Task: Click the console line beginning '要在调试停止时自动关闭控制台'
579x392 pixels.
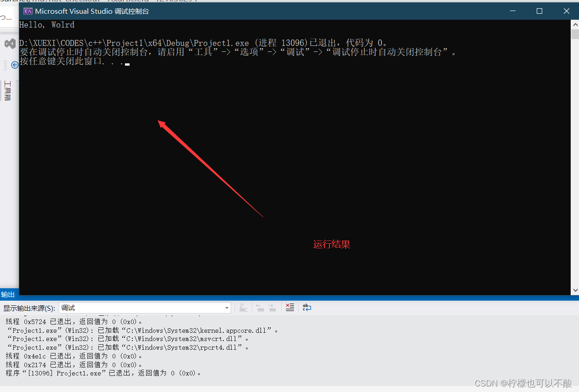Action: coord(238,52)
